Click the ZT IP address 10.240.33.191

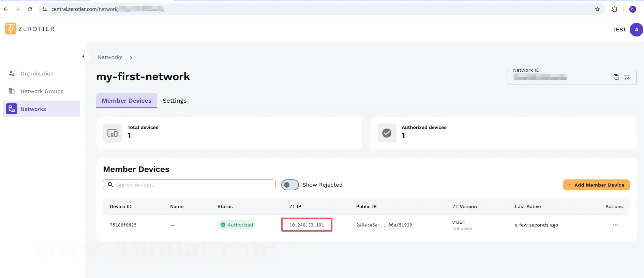[x=306, y=225]
